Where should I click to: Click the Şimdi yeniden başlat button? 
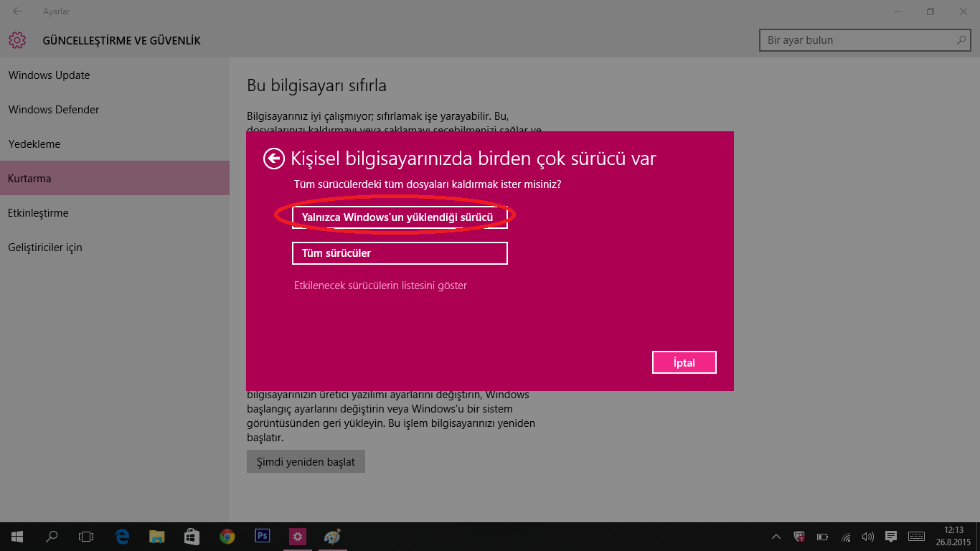click(306, 461)
